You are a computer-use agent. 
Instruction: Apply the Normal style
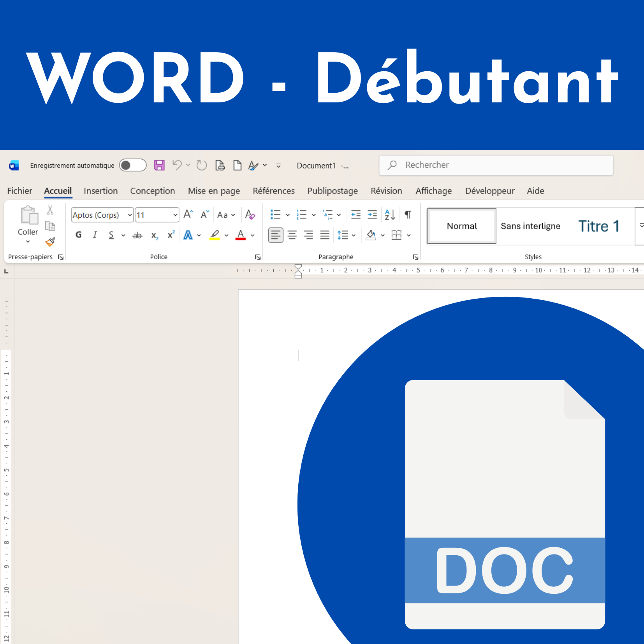pyautogui.click(x=462, y=226)
